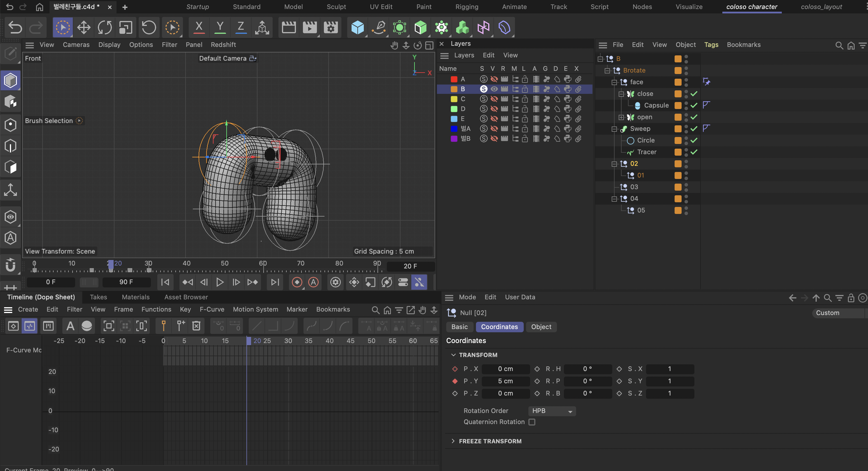This screenshot has width=868, height=471.
Task: Click purple color swatch of layer 별B
Action: pos(454,138)
